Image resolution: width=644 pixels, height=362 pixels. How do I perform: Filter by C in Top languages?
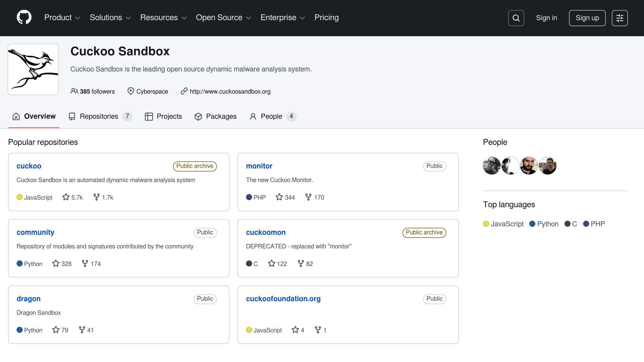pyautogui.click(x=571, y=224)
